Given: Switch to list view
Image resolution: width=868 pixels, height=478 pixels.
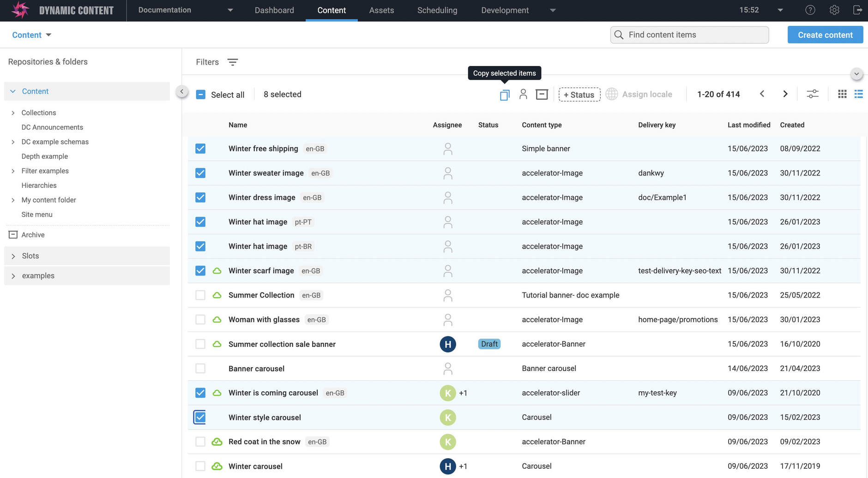Looking at the screenshot, I should [859, 94].
